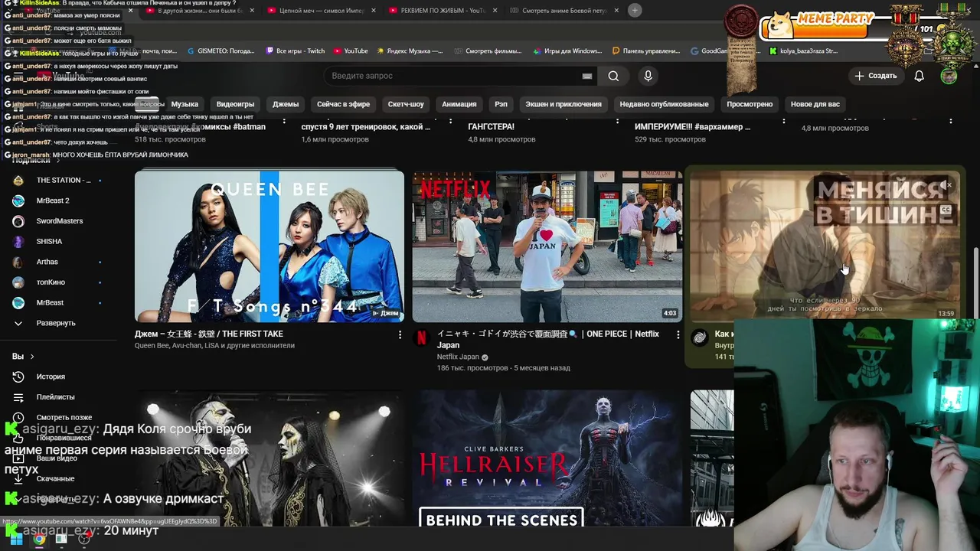Click the 'Создать' button
The image size is (980, 551).
[876, 76]
